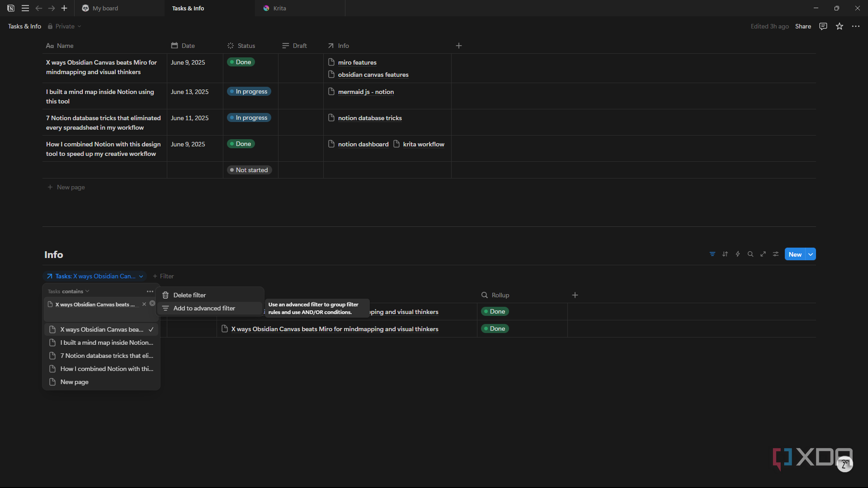868x488 pixels.
Task: Click the blue New button
Action: click(x=795, y=254)
